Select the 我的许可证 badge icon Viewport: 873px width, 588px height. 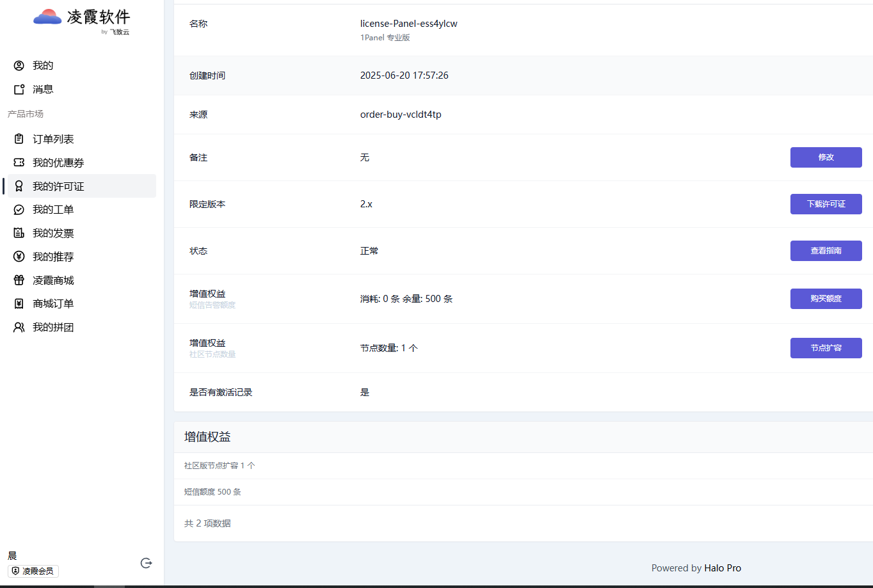click(19, 186)
